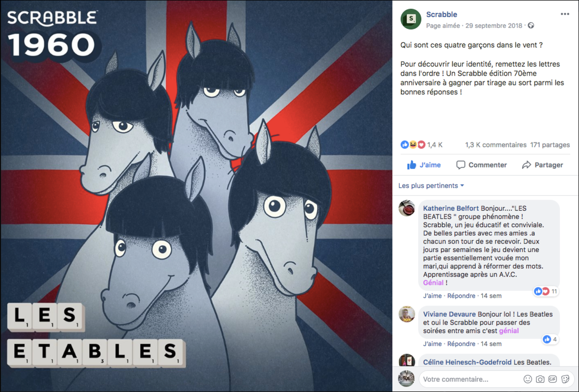Reply to Katherine Belfort's comment

461,296
